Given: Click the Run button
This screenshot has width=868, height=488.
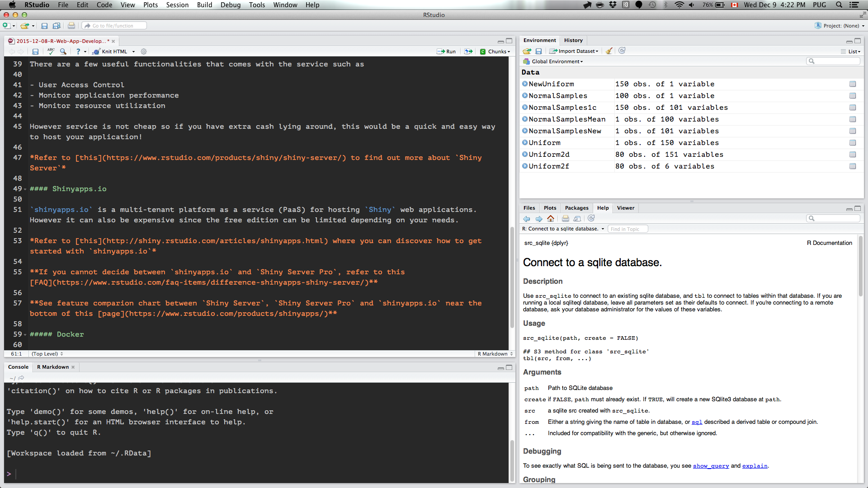Looking at the screenshot, I should point(446,52).
